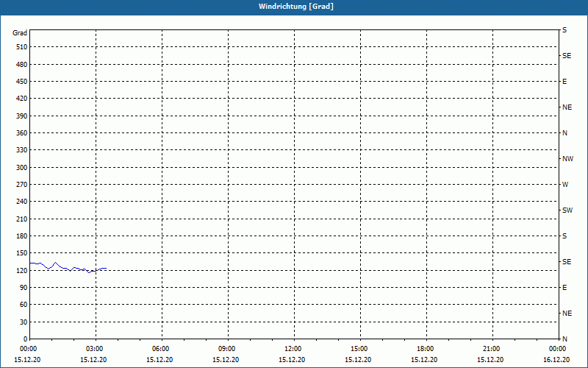Click the 06:00 time label
The height and width of the screenshot is (368, 588).
click(x=160, y=349)
